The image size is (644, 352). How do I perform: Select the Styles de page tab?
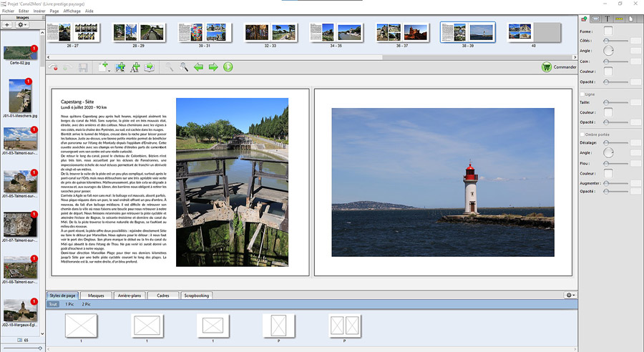tap(62, 295)
